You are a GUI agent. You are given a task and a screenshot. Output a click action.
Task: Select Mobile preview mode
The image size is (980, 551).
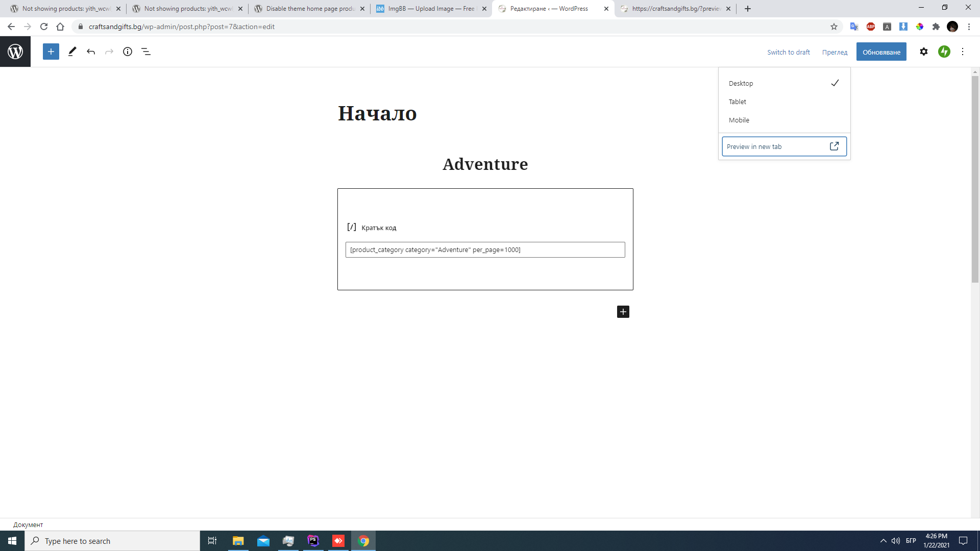click(x=784, y=120)
